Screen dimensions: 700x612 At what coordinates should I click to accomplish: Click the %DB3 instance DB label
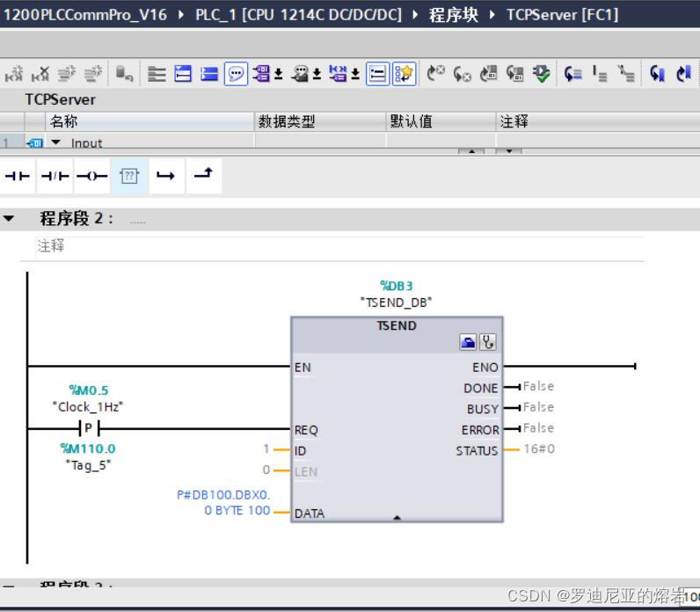click(x=397, y=286)
